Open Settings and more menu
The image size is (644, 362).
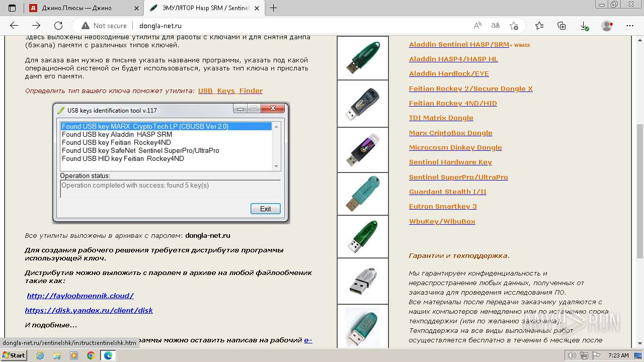tap(629, 26)
